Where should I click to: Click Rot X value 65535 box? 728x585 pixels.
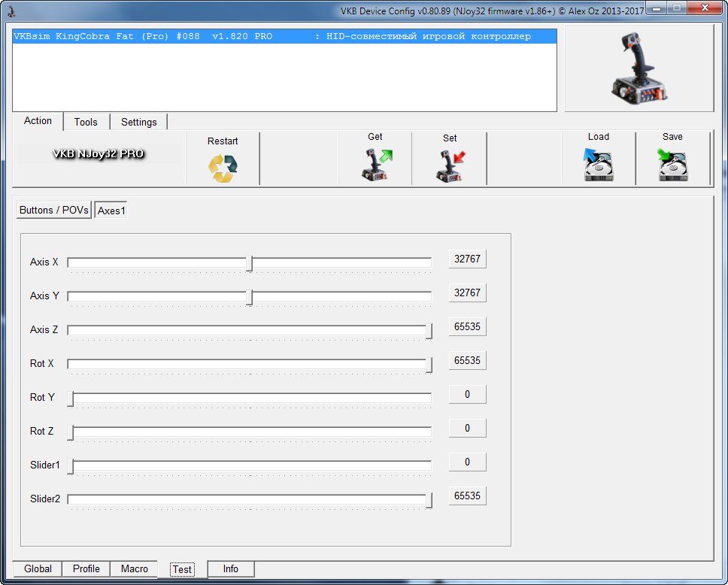(x=467, y=361)
